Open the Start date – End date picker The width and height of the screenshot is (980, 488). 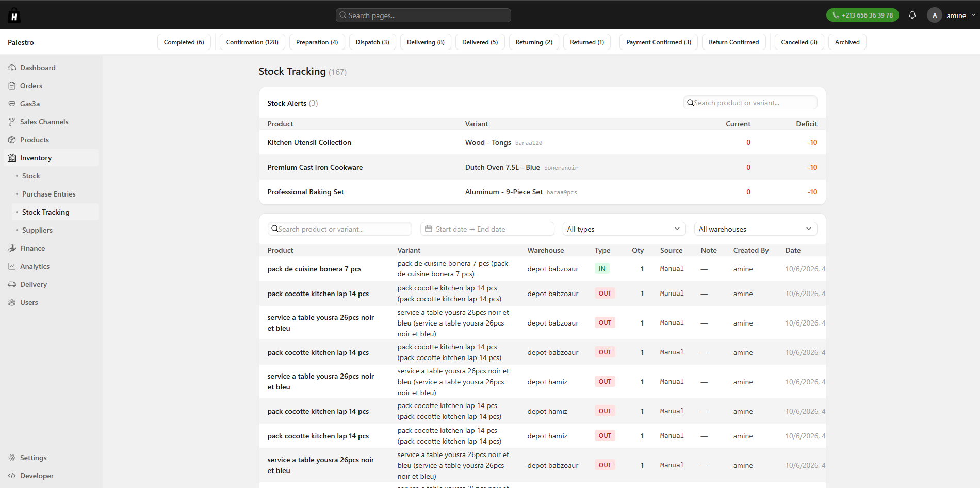(x=487, y=229)
